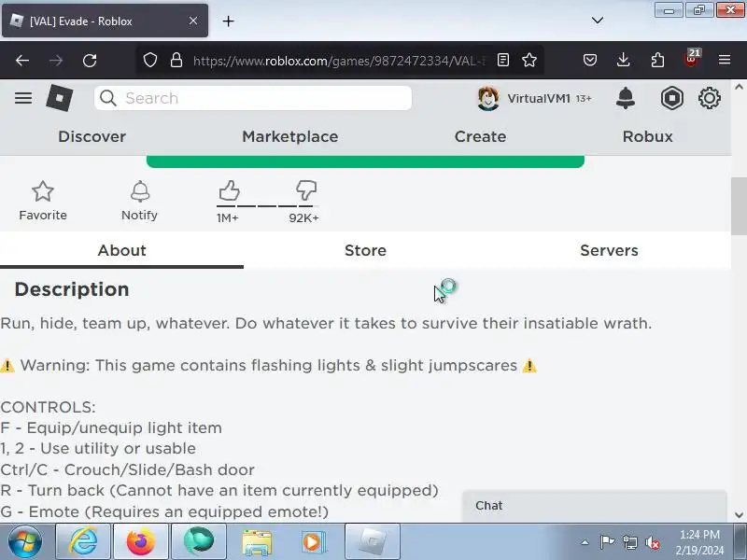The width and height of the screenshot is (747, 560).
Task: Open Firefox downloads arrow icon
Action: click(623, 60)
